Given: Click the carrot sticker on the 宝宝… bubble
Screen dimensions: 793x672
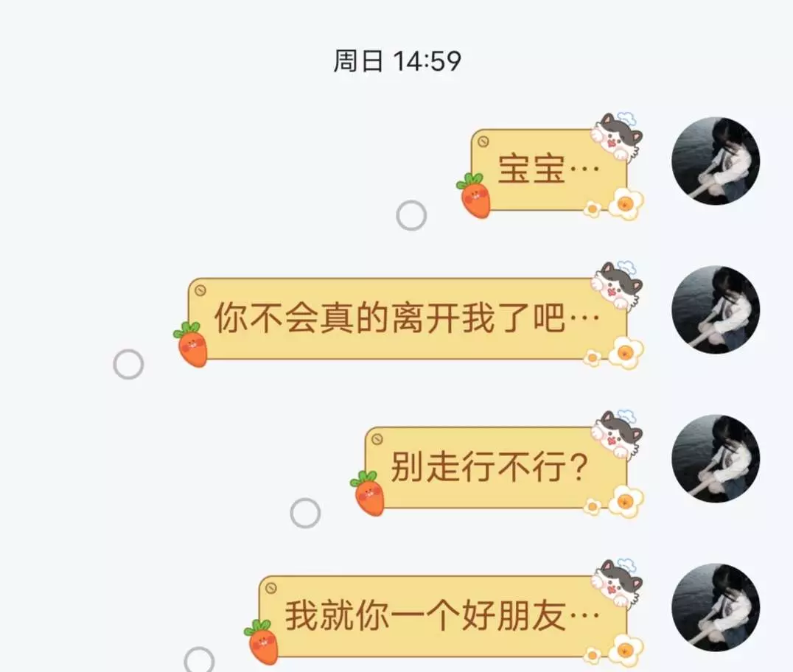Looking at the screenshot, I should coord(474,195).
